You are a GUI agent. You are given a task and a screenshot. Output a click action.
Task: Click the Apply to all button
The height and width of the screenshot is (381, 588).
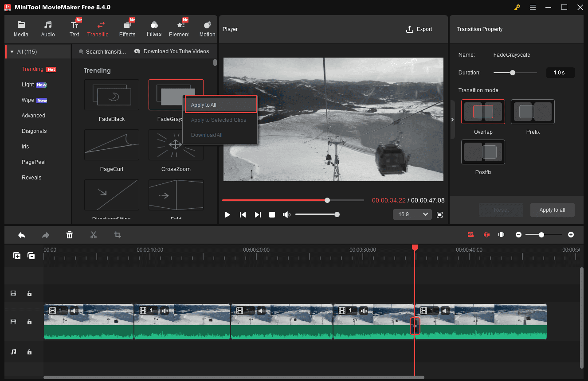coord(552,210)
